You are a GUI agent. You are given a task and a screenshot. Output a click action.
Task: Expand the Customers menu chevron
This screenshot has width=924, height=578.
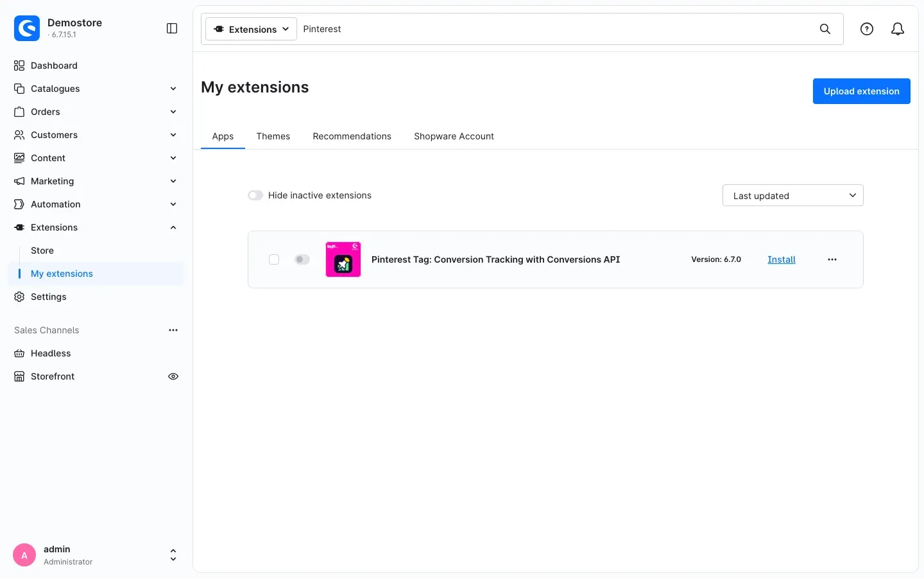coord(173,135)
